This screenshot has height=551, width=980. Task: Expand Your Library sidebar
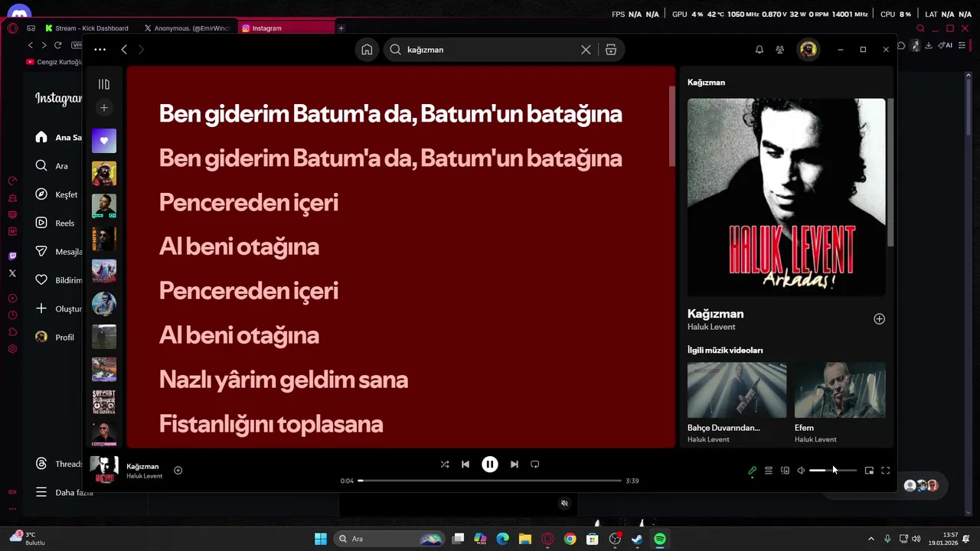coord(104,84)
